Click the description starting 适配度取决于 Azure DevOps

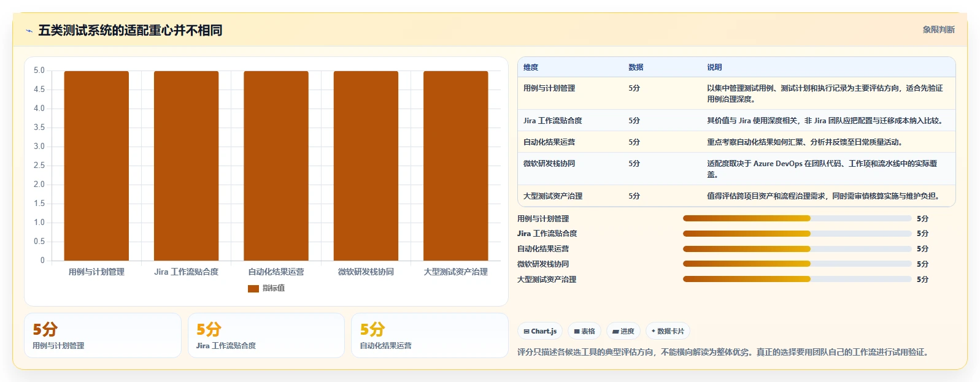coord(822,169)
